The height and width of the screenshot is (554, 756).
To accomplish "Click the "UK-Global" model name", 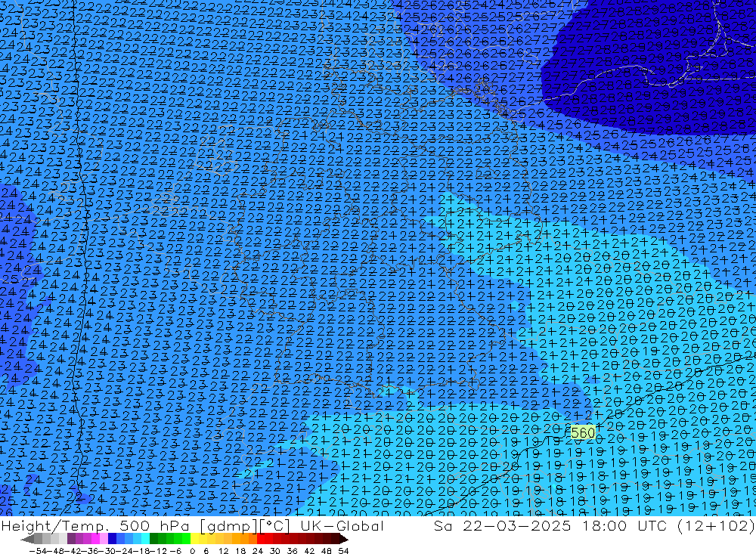I will coord(342,525).
